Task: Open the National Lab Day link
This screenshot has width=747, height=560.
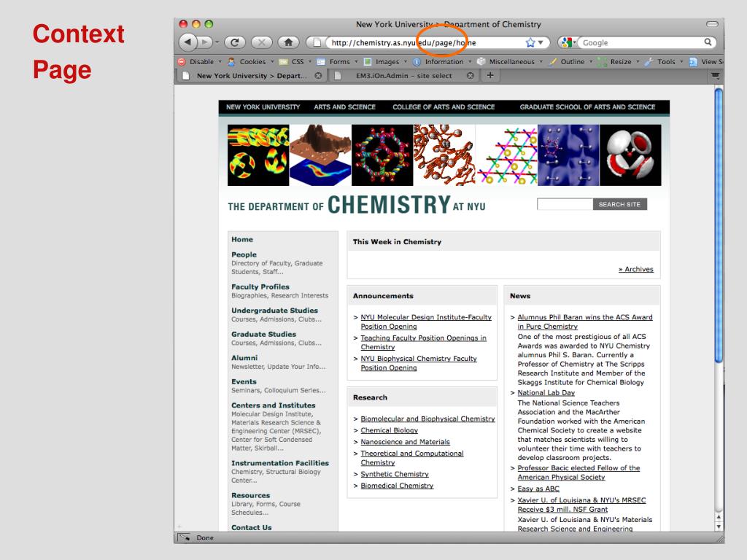Action: (x=546, y=392)
